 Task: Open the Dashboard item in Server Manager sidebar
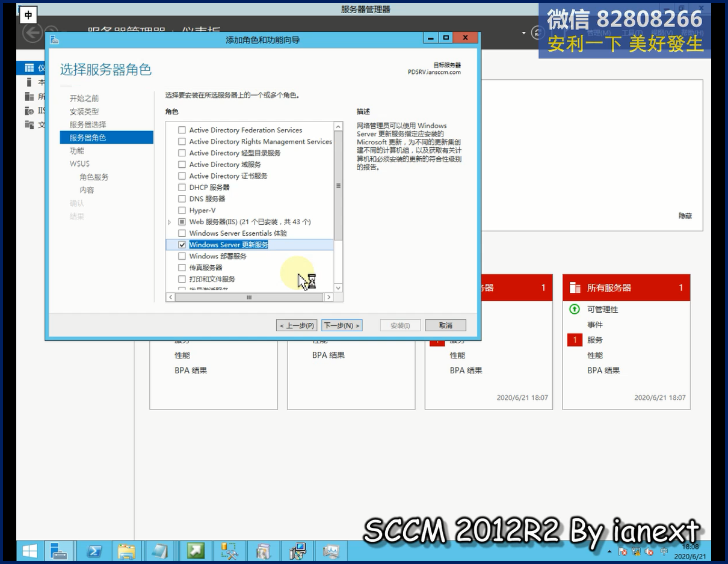pos(31,68)
